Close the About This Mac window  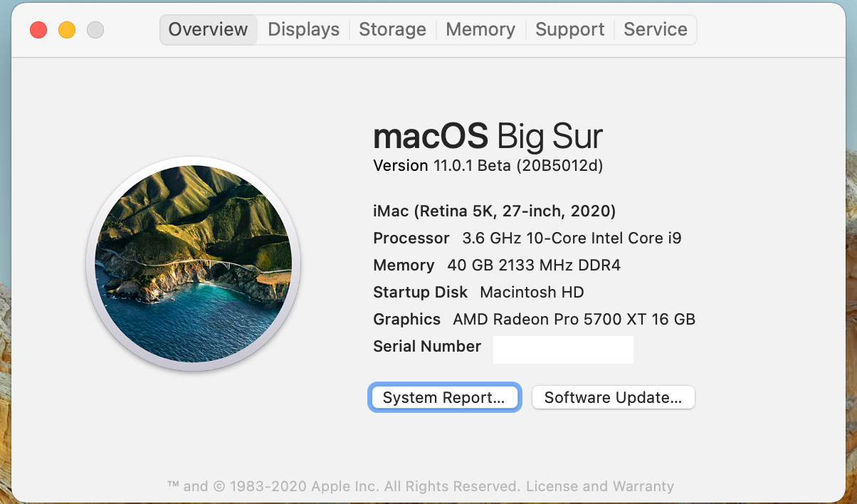tap(38, 30)
